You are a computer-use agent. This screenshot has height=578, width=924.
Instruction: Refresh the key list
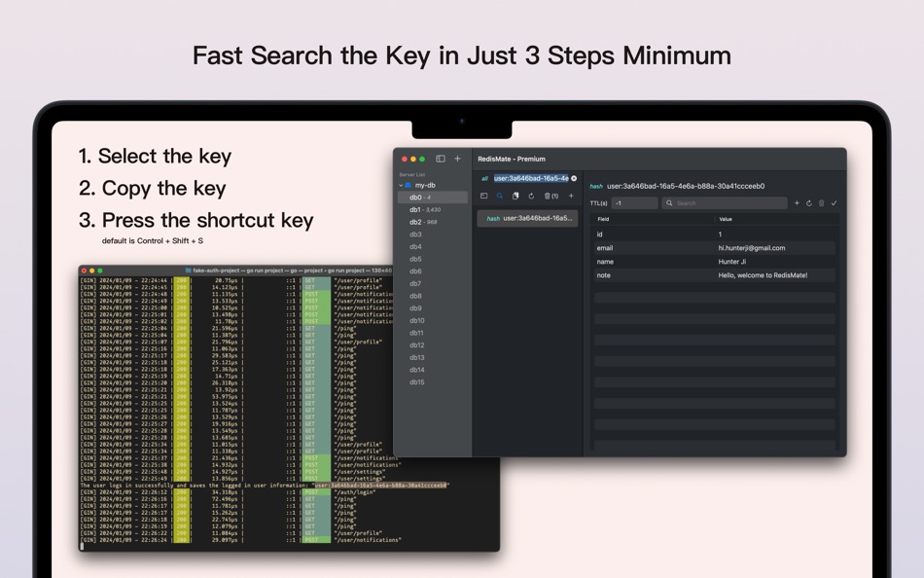tap(531, 196)
